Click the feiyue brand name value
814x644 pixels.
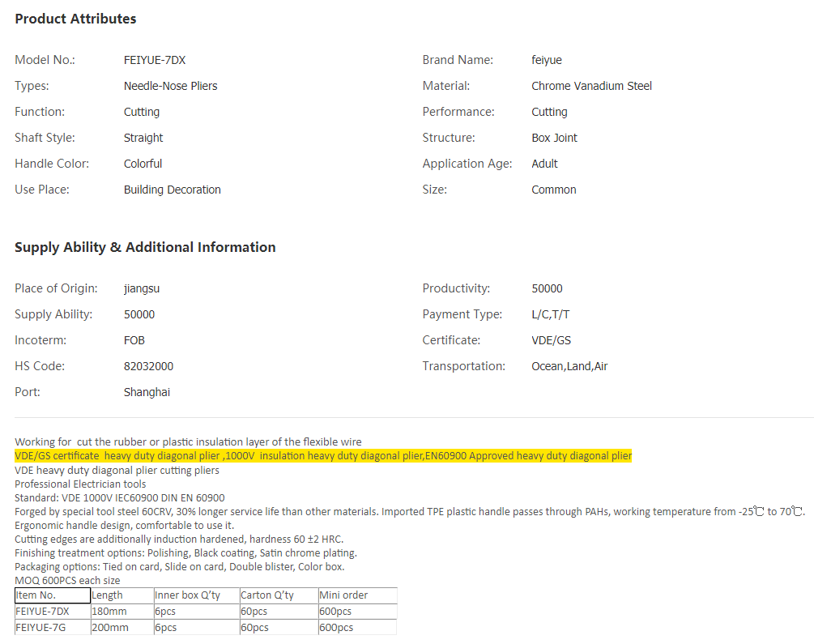(x=547, y=60)
